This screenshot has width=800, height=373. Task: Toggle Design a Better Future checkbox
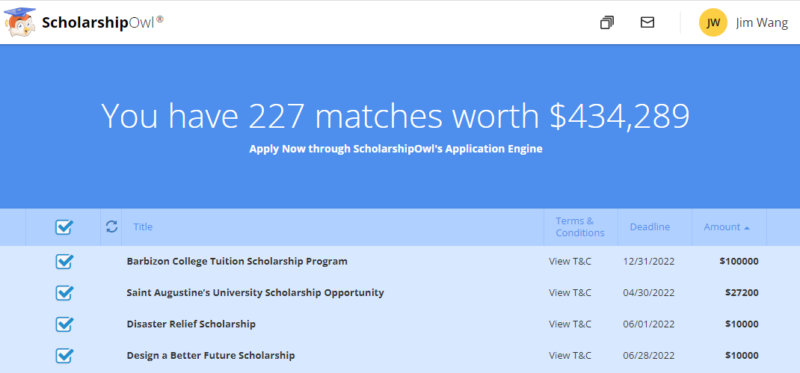64,355
